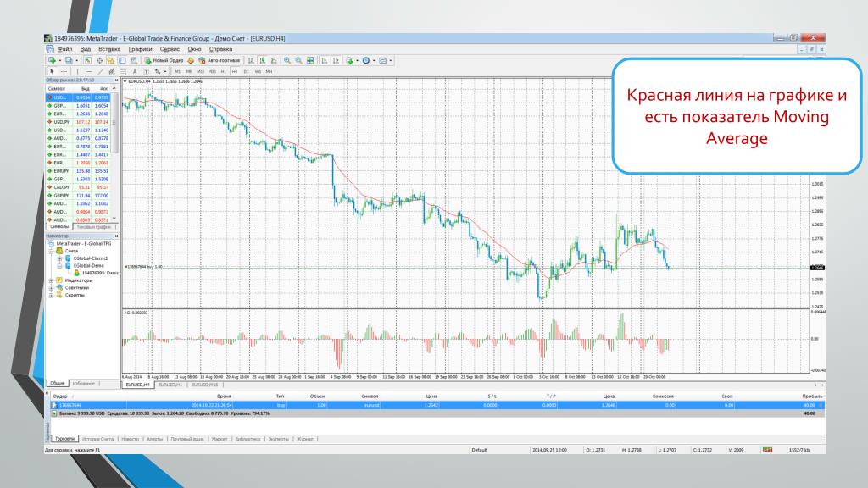Set timeframe to H4
This screenshot has width=868, height=488.
tap(235, 71)
